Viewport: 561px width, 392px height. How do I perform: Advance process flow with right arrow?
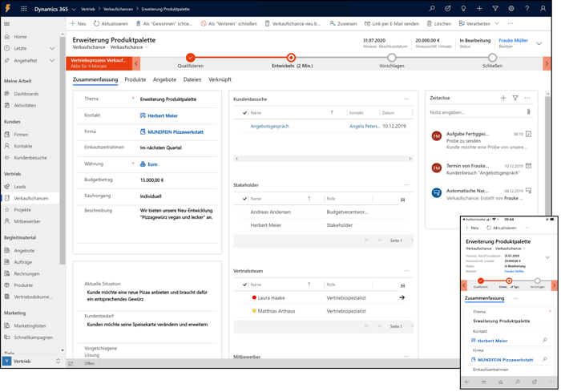click(547, 63)
